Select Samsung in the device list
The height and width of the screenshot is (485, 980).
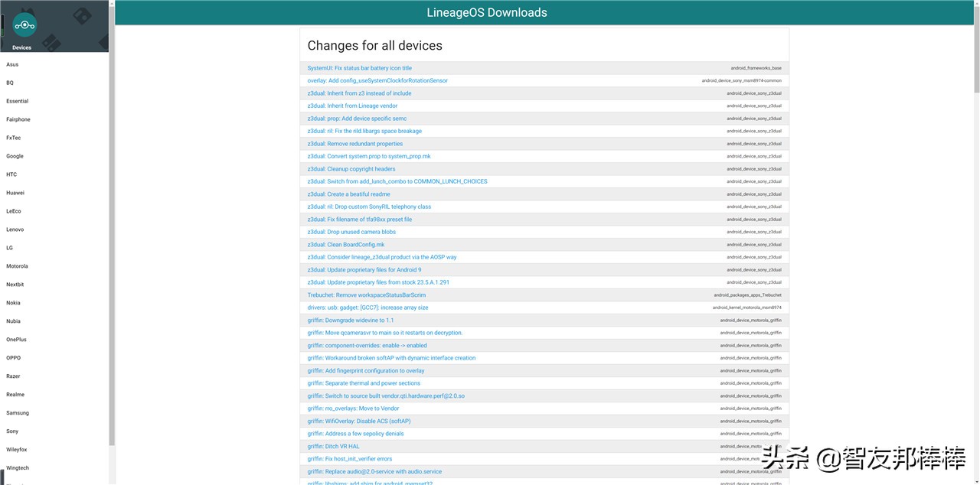18,413
